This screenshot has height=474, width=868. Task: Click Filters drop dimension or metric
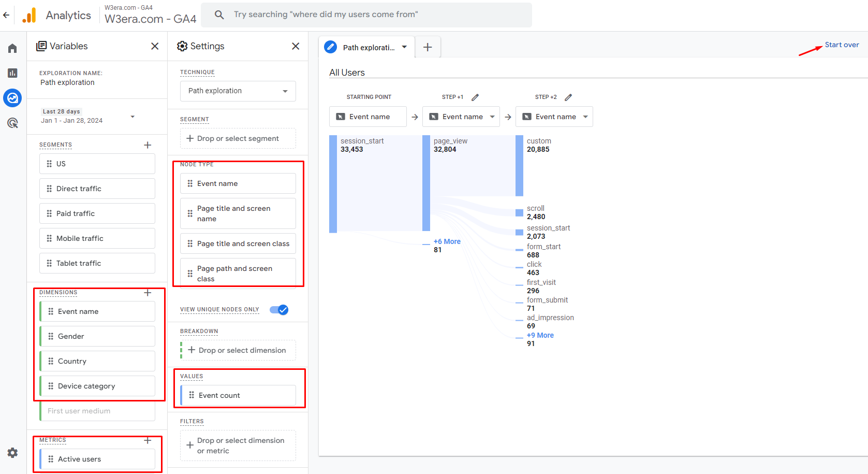click(x=238, y=446)
